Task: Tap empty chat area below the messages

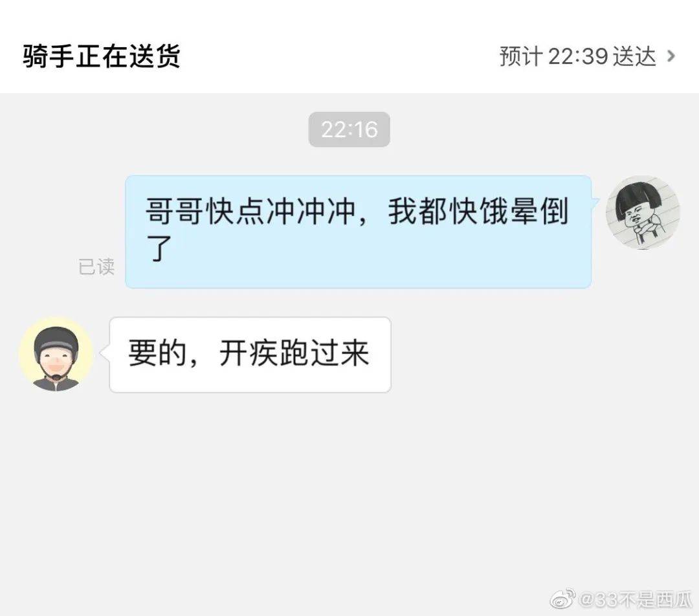Action: pos(349,490)
